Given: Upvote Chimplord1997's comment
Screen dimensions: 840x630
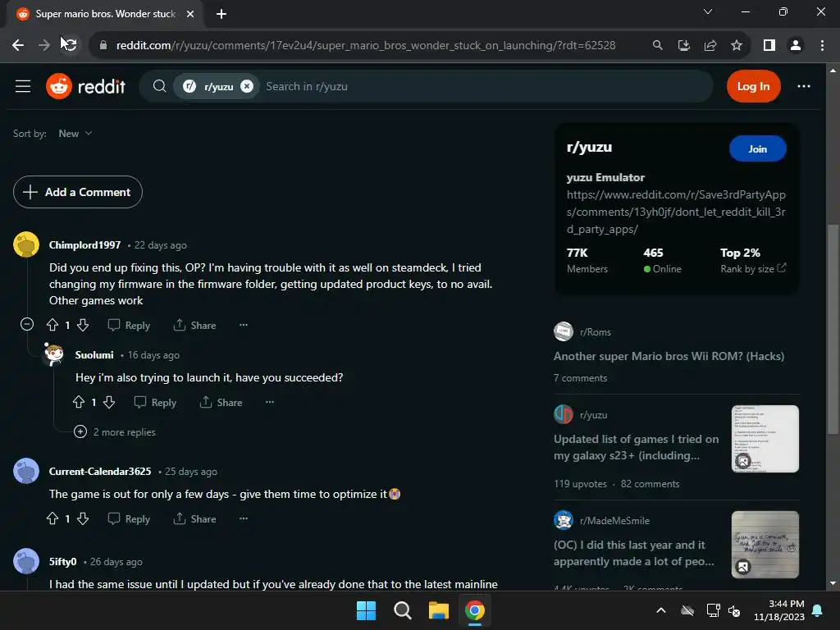Looking at the screenshot, I should pyautogui.click(x=52, y=325).
